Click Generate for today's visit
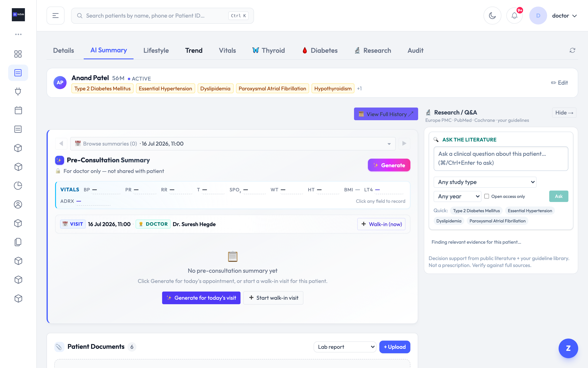Viewport: 588px width, 368px height. tap(201, 298)
